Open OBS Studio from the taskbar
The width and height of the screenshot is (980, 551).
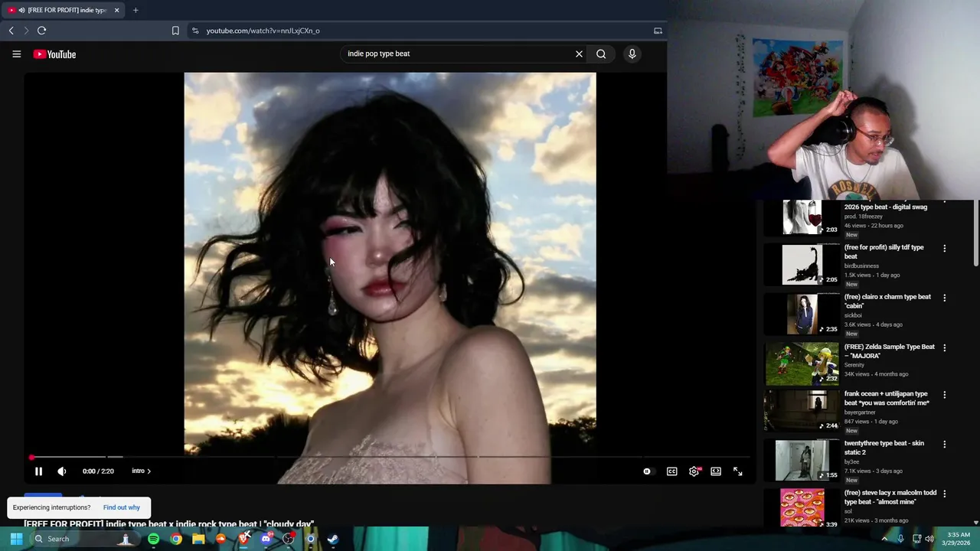(x=289, y=539)
